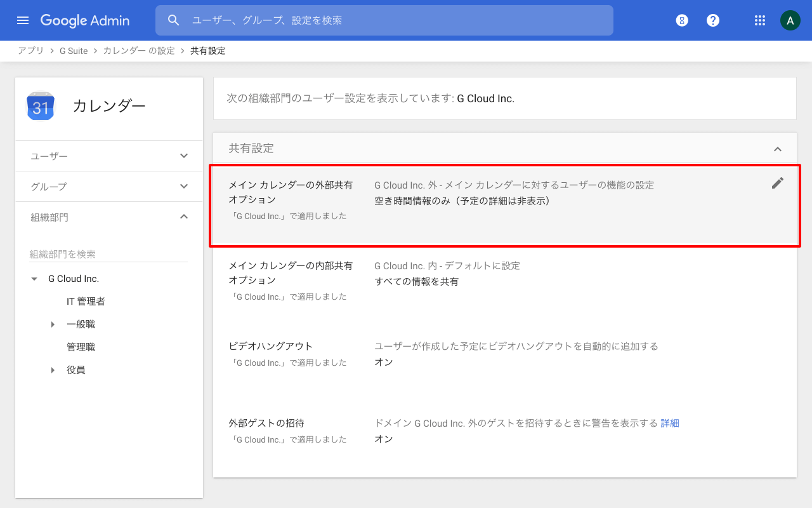812x508 pixels.
Task: Collapse the 共有設定 panel chevron
Action: 778,149
